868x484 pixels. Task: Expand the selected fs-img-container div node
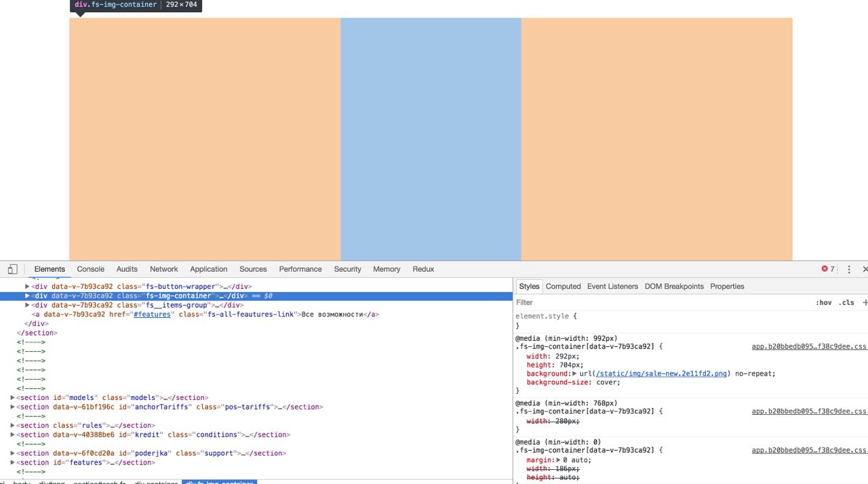click(x=28, y=296)
